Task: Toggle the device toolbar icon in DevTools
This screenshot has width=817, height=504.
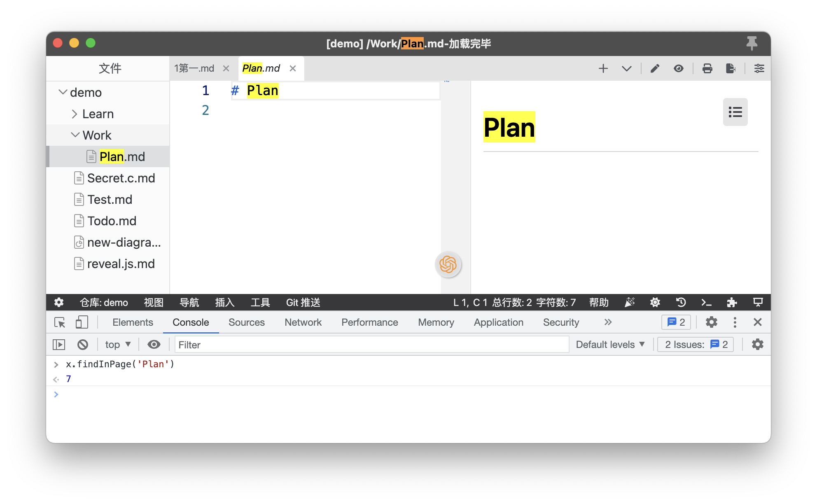Action: pos(82,322)
